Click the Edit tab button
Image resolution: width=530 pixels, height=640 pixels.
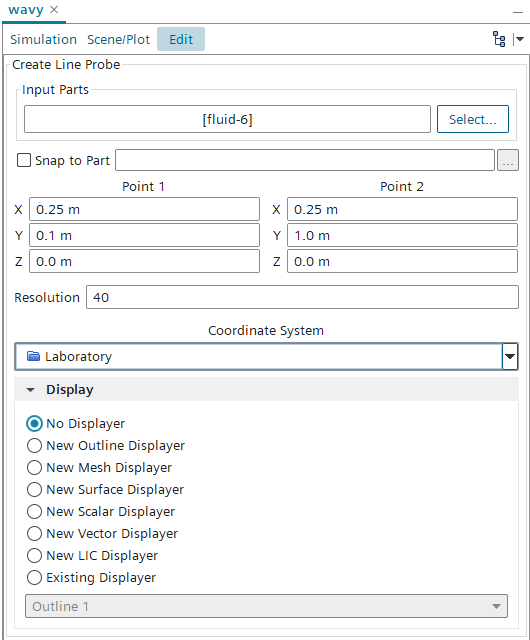point(181,39)
